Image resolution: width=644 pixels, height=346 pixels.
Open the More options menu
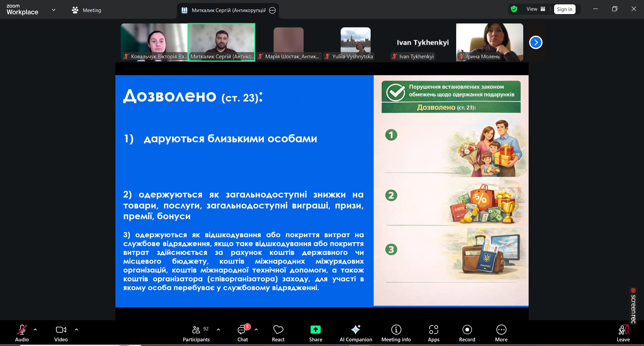pos(501,333)
